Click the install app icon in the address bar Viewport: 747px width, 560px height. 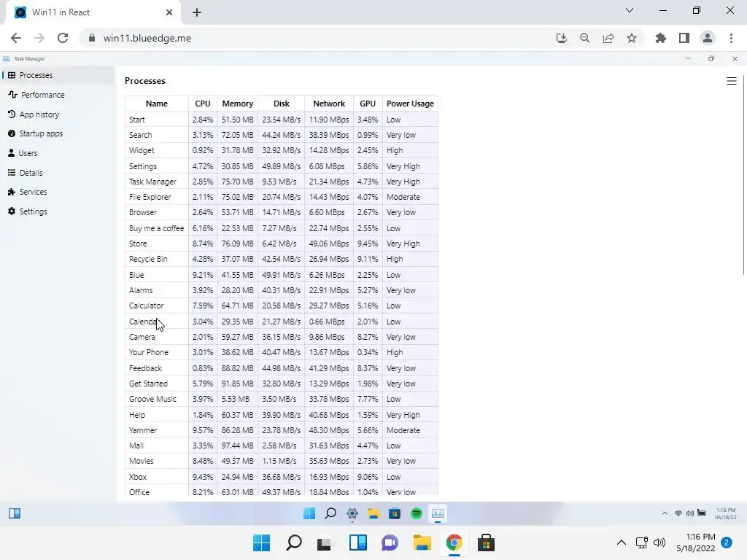562,38
